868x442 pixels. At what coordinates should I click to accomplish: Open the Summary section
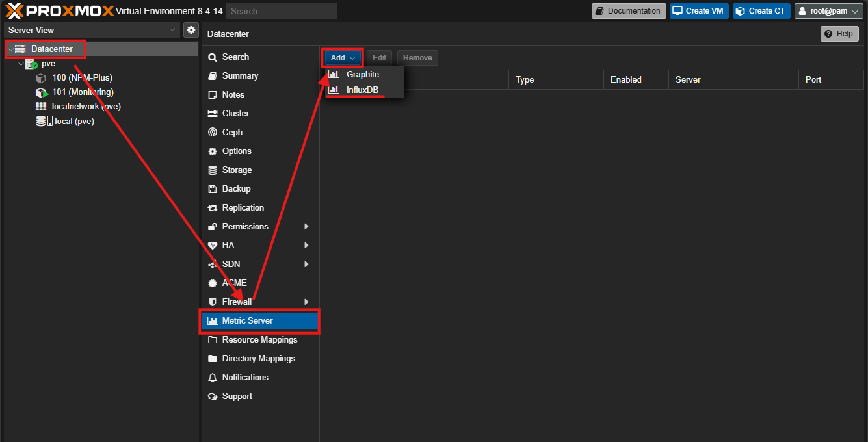pos(260,76)
